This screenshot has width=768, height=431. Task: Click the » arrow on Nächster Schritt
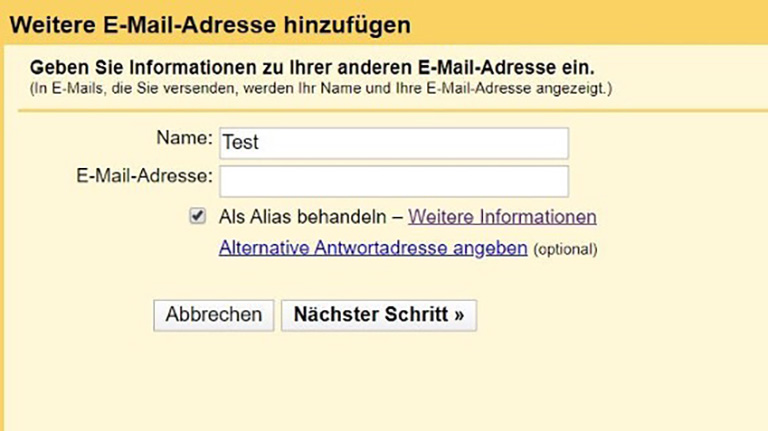(459, 314)
